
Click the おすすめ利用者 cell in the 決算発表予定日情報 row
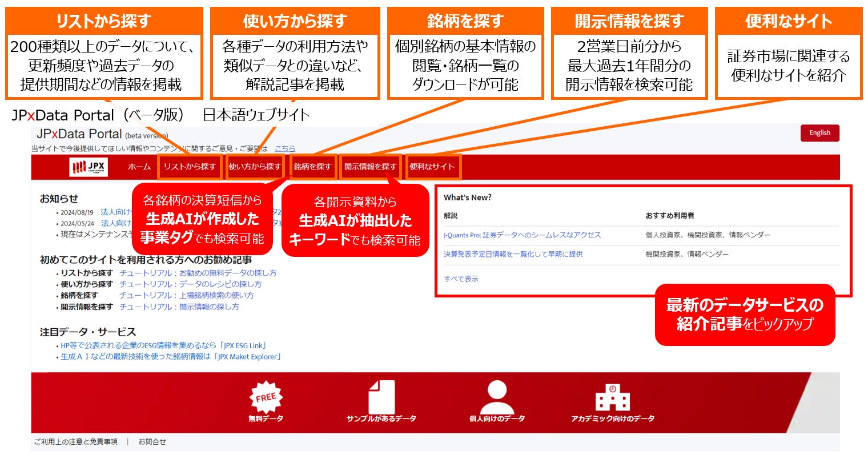[687, 254]
